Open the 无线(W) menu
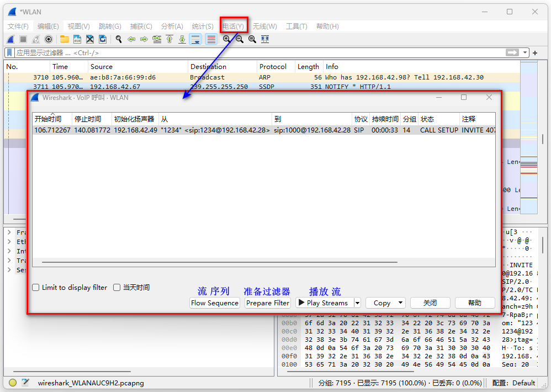The image size is (551, 392). (x=264, y=27)
